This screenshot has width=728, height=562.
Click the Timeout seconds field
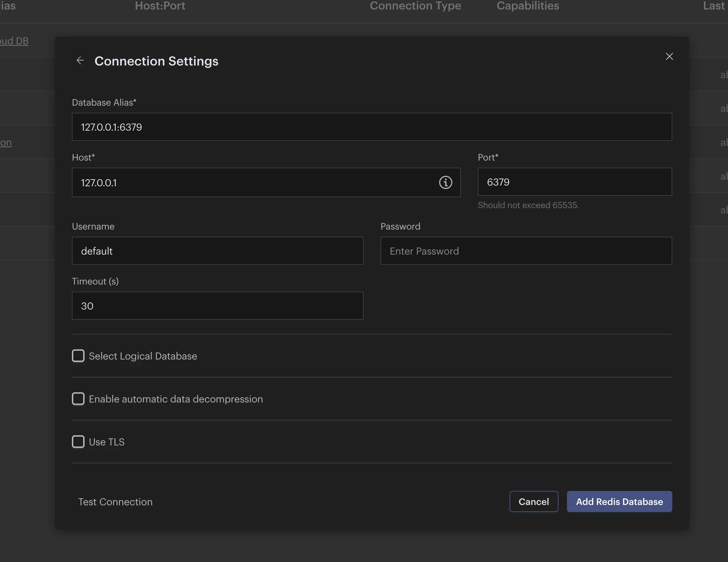(x=217, y=306)
